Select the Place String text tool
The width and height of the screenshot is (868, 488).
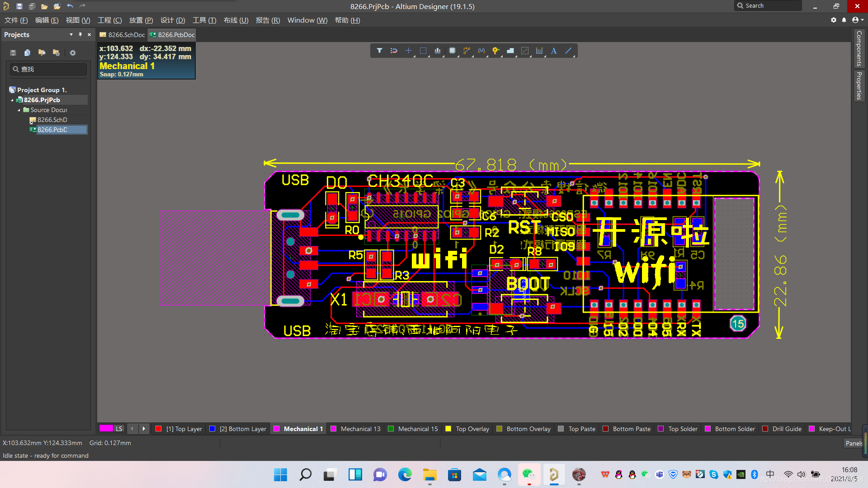click(554, 51)
